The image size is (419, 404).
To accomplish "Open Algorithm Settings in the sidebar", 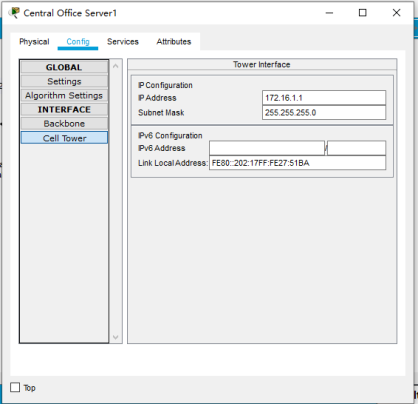I will [x=64, y=96].
